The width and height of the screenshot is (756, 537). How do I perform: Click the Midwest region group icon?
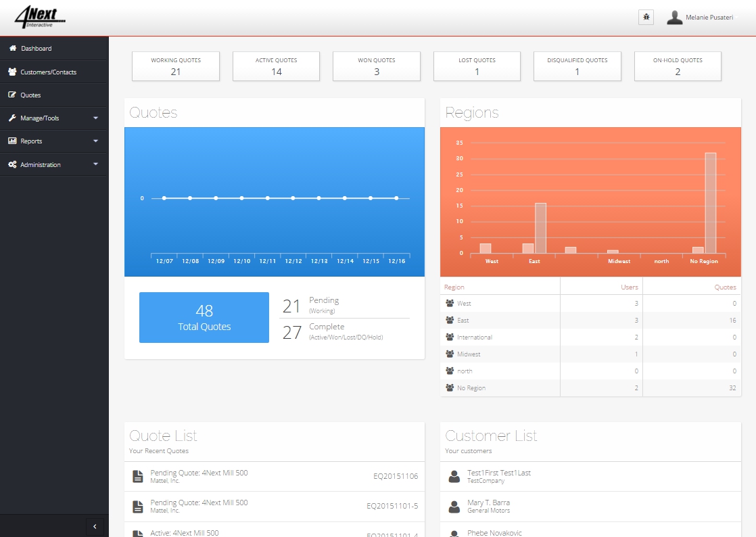tap(450, 354)
